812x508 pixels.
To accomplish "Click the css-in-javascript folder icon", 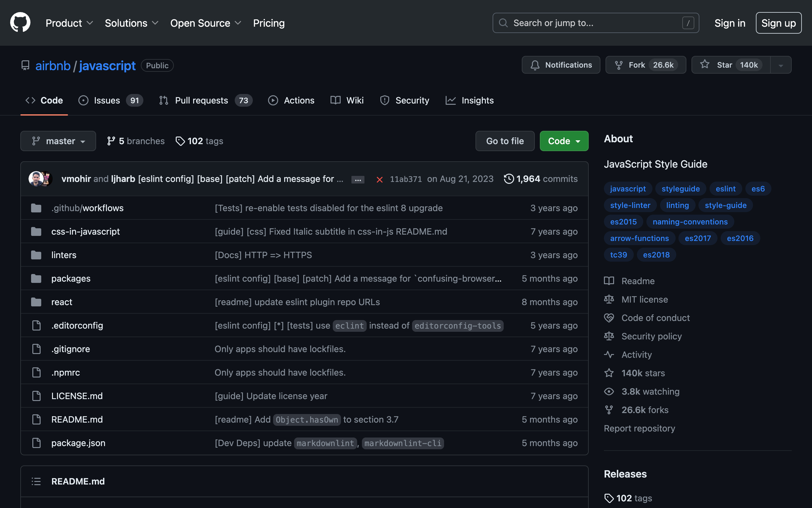I will 36,231.
